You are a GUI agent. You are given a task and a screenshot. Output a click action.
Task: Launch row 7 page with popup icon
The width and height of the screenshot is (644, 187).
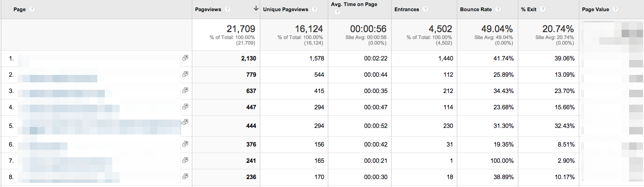pos(185,160)
